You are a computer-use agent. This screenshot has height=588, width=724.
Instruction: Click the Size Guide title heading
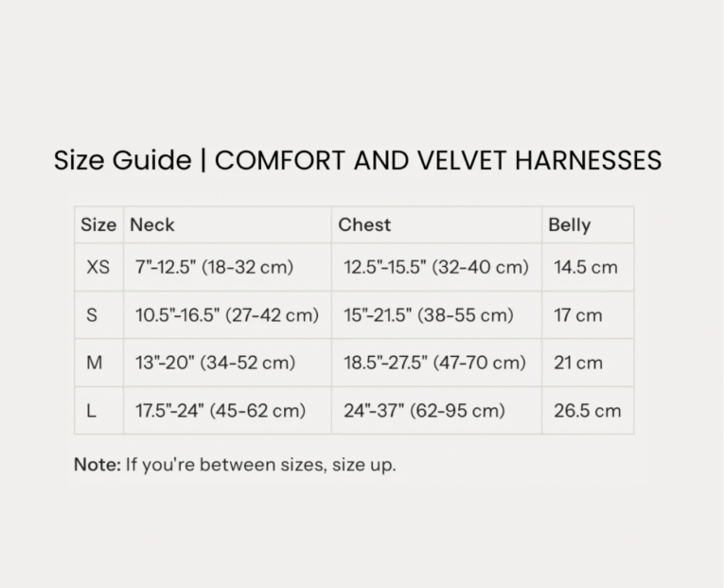tap(357, 161)
